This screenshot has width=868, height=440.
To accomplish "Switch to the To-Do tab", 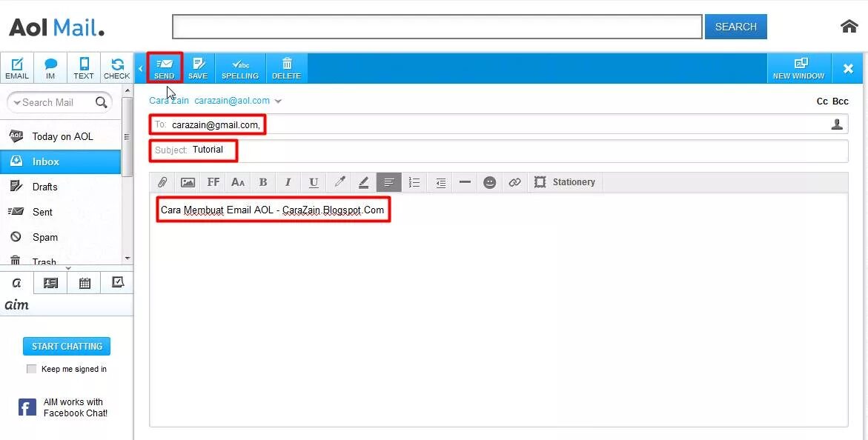I will click(x=117, y=283).
